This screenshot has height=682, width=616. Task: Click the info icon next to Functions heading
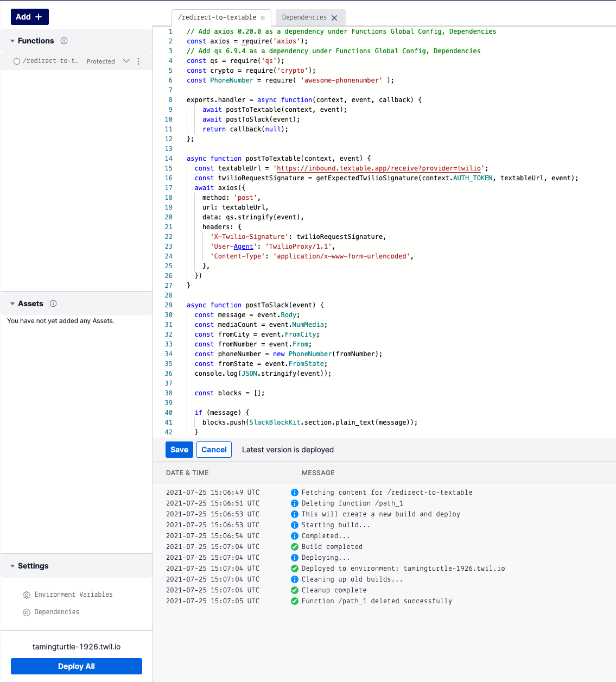(x=64, y=41)
